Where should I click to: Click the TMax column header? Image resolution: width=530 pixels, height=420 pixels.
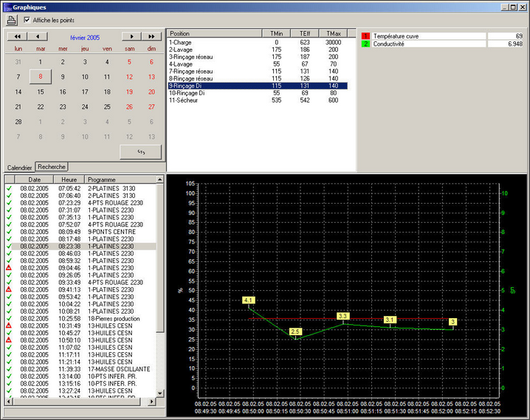333,33
